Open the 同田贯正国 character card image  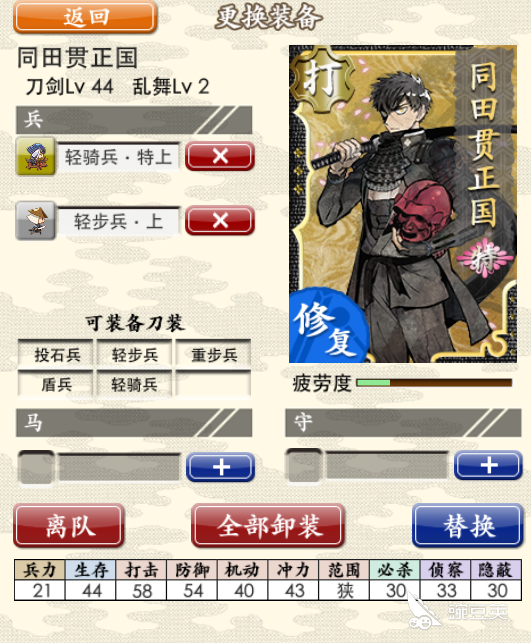(x=403, y=204)
